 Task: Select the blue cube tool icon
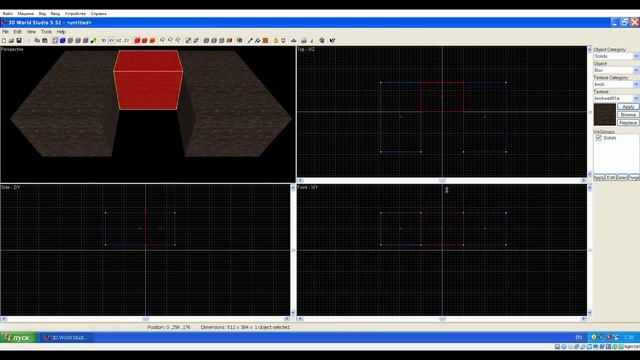[x=63, y=40]
